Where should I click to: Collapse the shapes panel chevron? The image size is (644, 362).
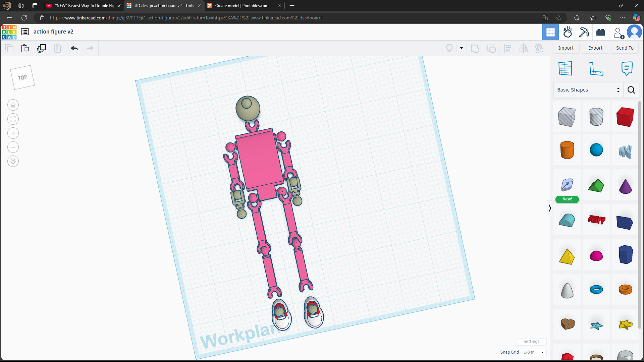tap(550, 208)
